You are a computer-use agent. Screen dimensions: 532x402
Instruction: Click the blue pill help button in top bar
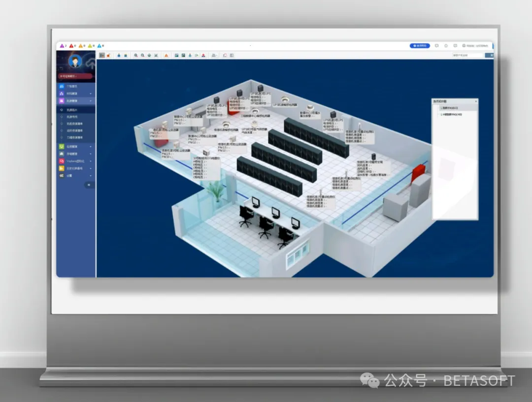click(x=420, y=46)
